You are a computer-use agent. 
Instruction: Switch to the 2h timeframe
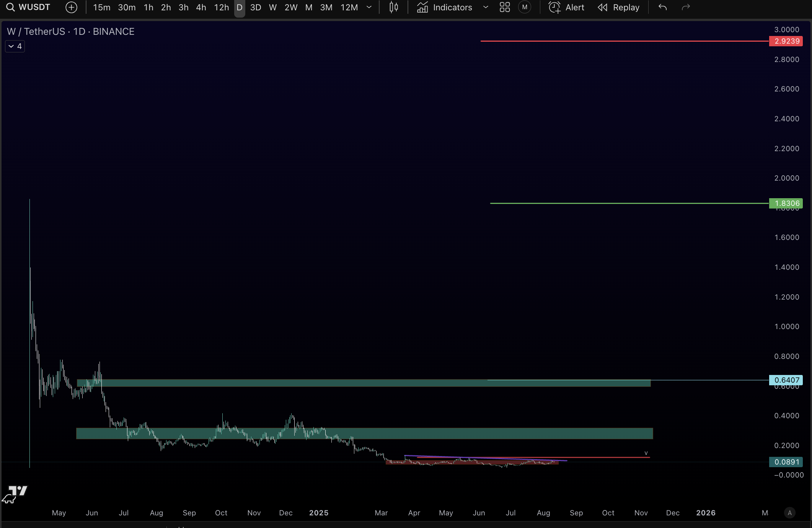(166, 7)
